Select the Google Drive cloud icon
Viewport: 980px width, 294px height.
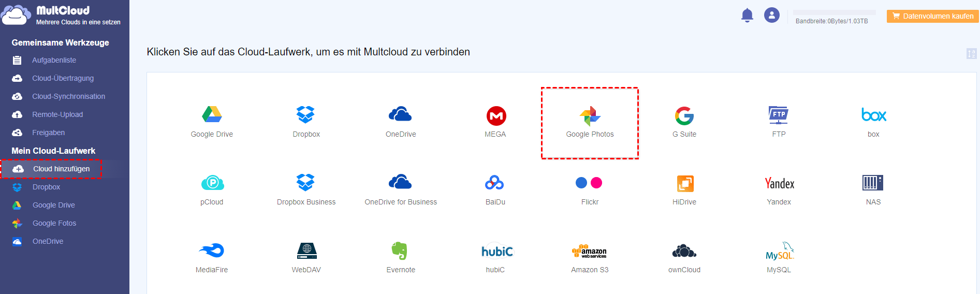[x=212, y=114]
